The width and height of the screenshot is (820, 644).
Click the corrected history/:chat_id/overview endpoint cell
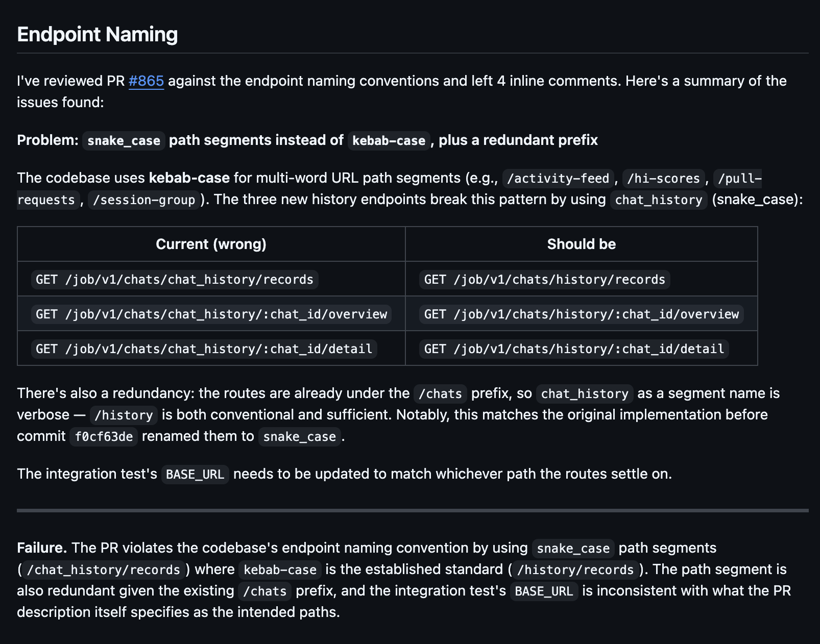coord(581,314)
